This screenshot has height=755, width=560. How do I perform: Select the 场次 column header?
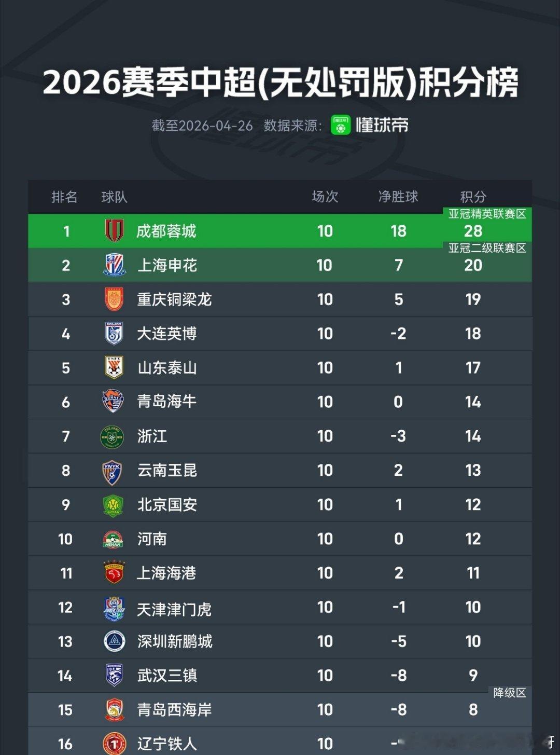pos(325,197)
